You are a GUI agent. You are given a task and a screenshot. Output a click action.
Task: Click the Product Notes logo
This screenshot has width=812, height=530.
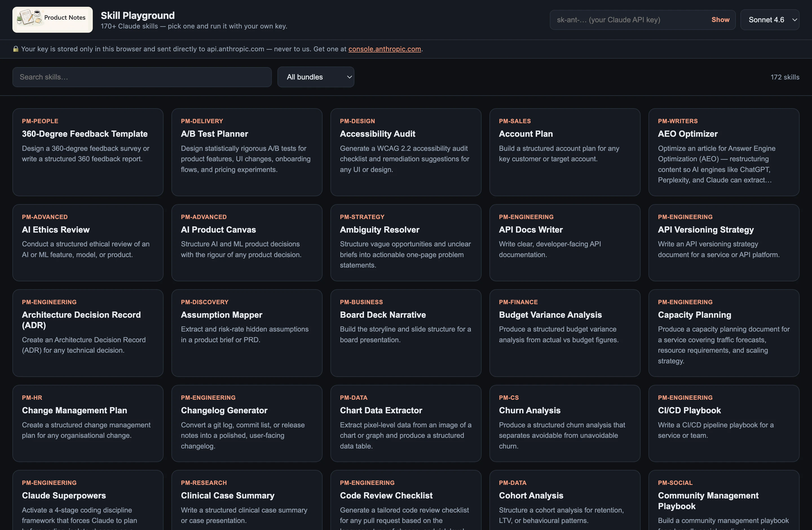pos(52,19)
